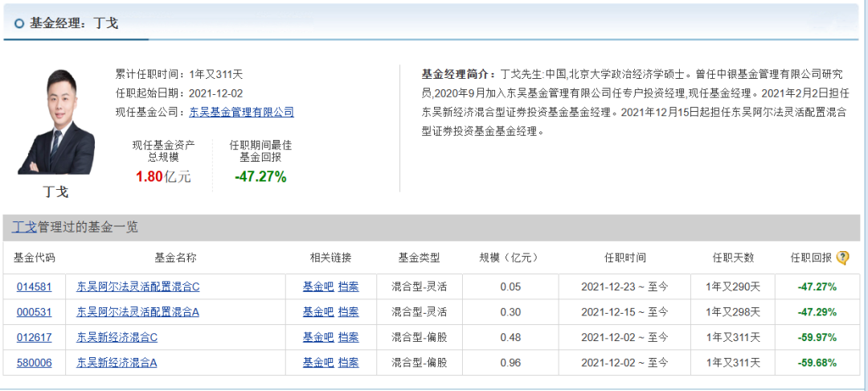Screen dimensions: 868x391
Task: Open 基金吧 for 东吴新经济混合A
Action: [x=317, y=363]
